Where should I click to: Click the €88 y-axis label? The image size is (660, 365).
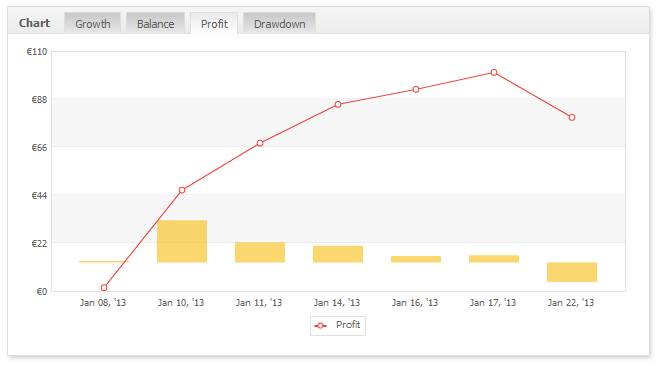pyautogui.click(x=40, y=100)
